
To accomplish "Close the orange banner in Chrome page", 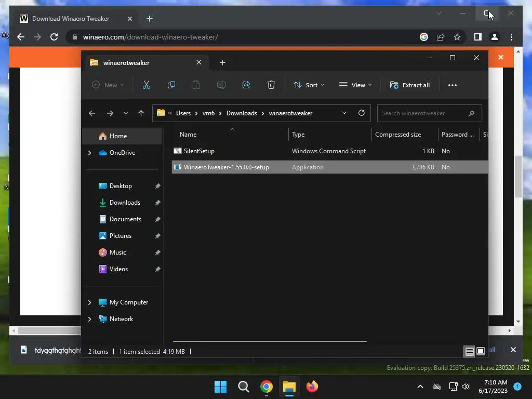I will (x=500, y=57).
